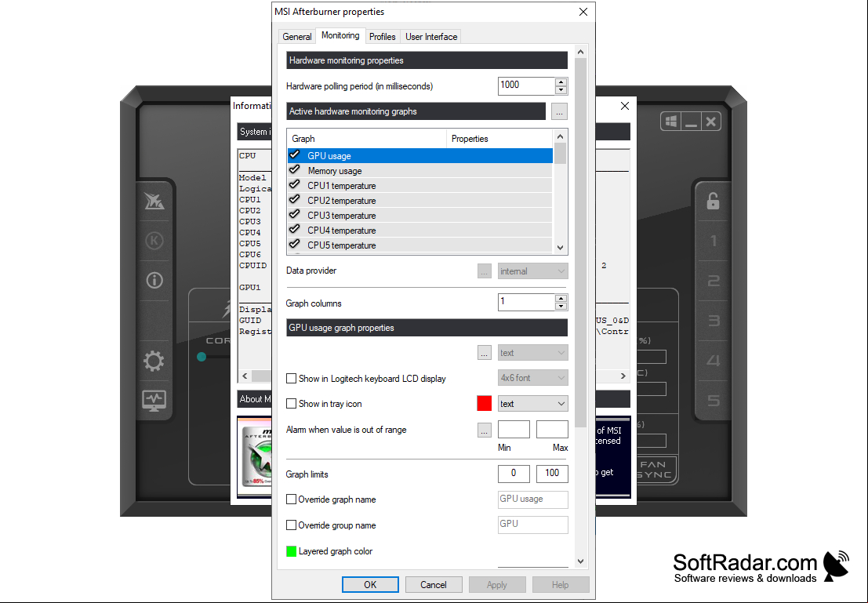The height and width of the screenshot is (603, 868).
Task: Select the Monitoring tab
Action: pyautogui.click(x=340, y=35)
